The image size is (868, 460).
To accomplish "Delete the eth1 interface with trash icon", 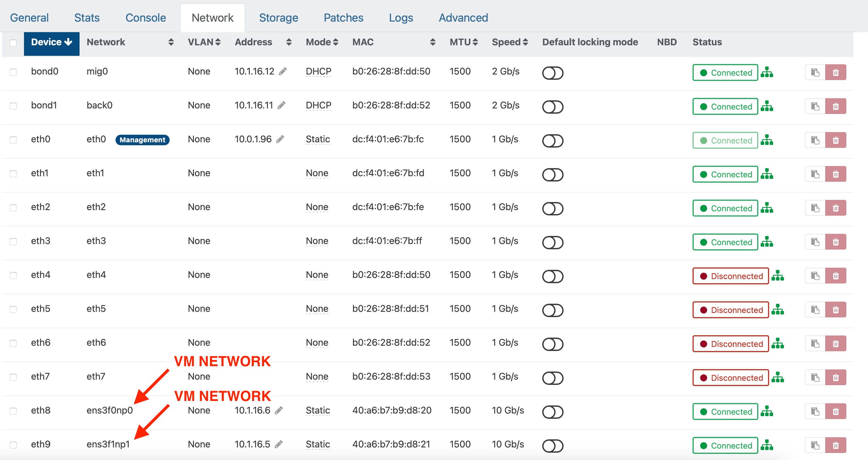I will (836, 174).
